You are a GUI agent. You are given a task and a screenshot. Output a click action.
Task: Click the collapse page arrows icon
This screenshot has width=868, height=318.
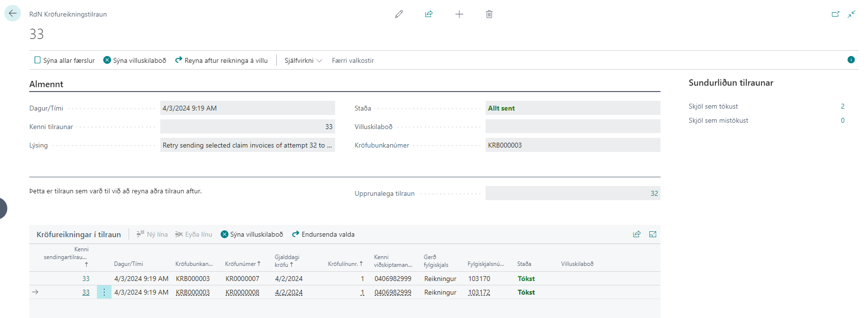(x=851, y=14)
